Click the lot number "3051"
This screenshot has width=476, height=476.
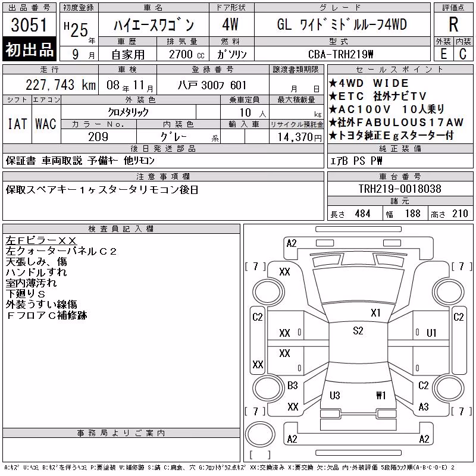[29, 24]
